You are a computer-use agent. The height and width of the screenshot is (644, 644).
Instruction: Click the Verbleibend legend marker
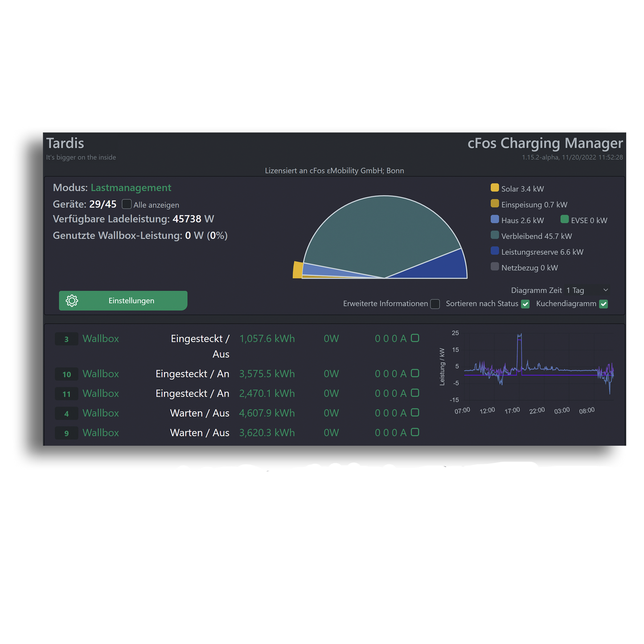pos(494,235)
